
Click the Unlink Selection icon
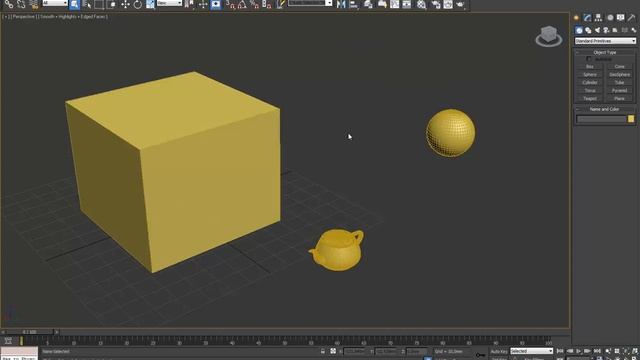tap(21, 4)
